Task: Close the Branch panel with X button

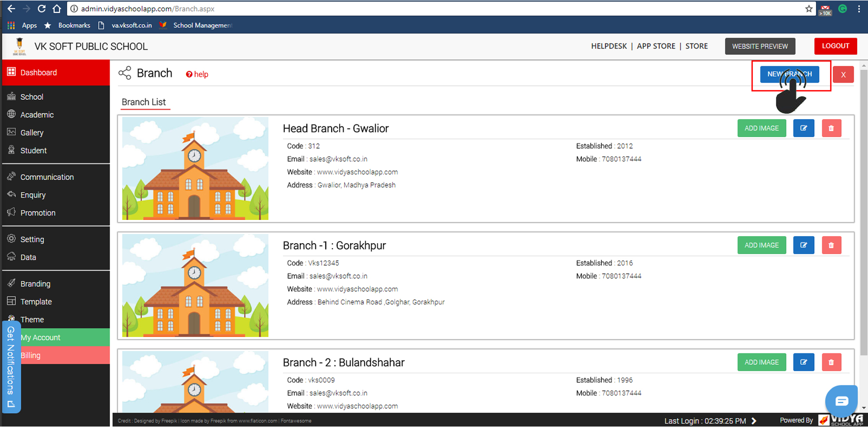Action: (x=843, y=75)
